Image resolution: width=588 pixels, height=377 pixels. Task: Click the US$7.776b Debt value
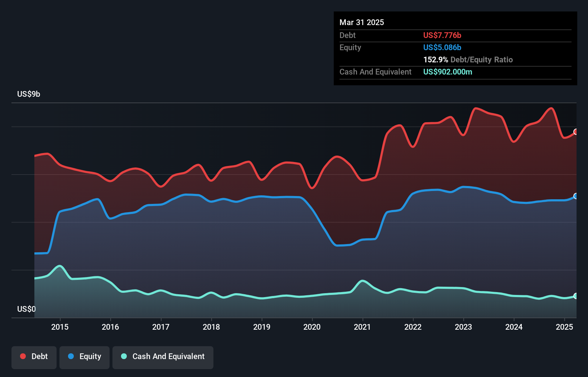[442, 35]
